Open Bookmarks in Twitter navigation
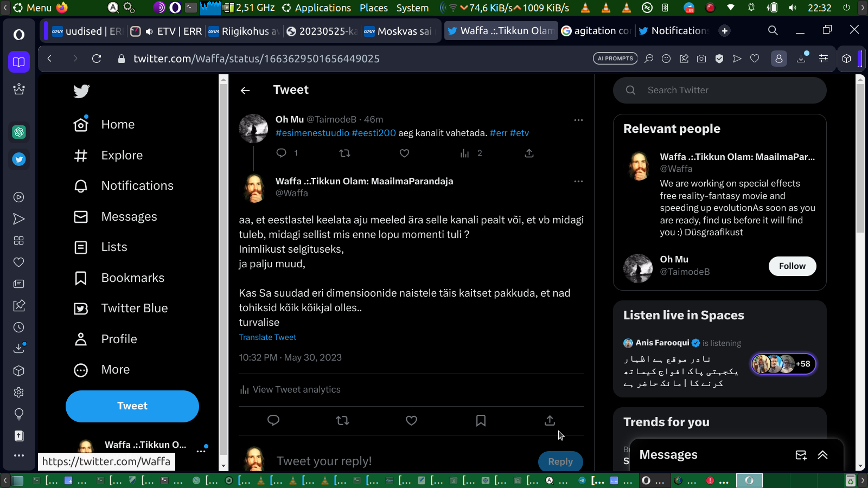The width and height of the screenshot is (868, 488). tap(119, 278)
